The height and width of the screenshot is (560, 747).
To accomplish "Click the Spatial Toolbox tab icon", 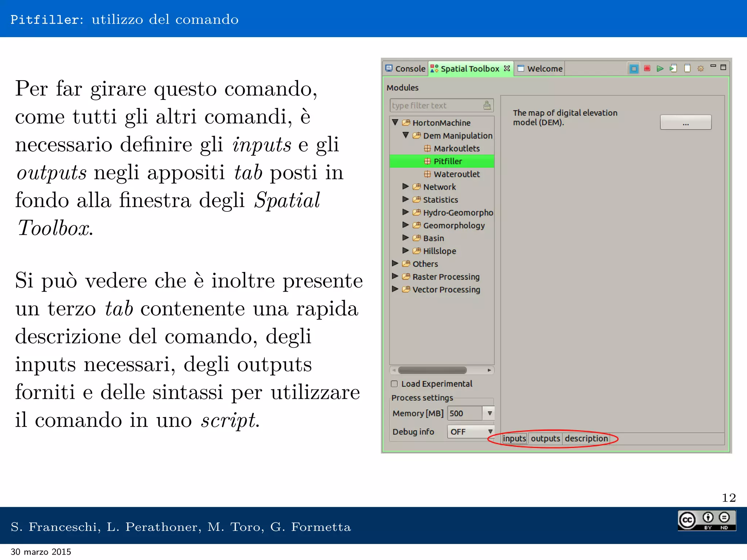I will pyautogui.click(x=434, y=69).
